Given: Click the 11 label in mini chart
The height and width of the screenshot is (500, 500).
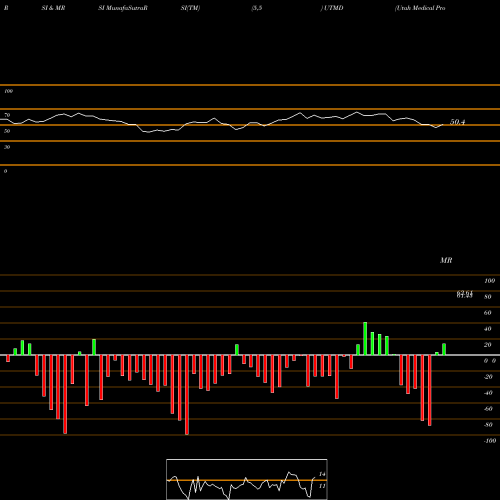Looking at the screenshot, I should pyautogui.click(x=322, y=486).
